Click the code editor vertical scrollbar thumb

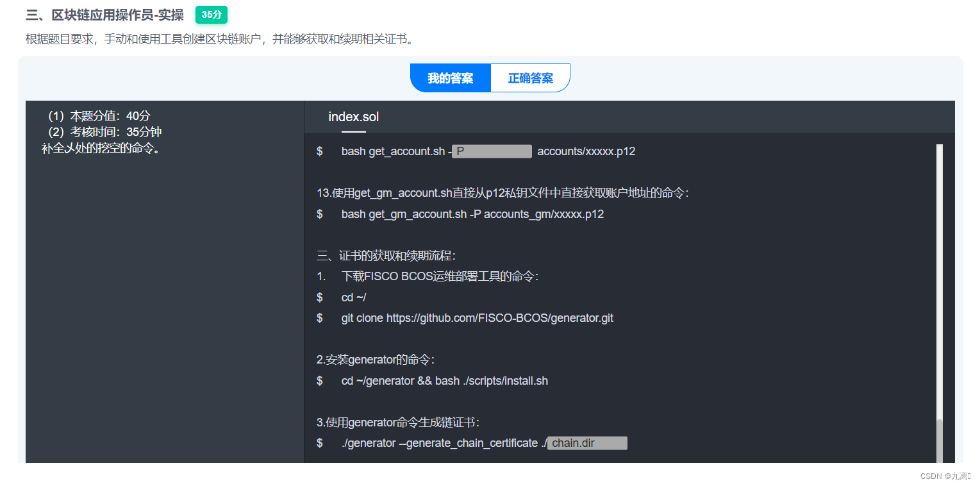pos(940,441)
